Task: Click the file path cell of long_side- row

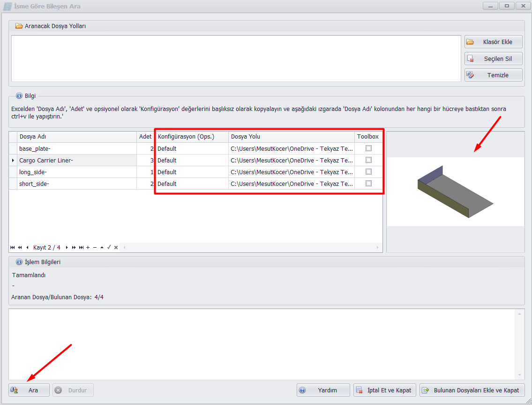Action: pyautogui.click(x=292, y=172)
